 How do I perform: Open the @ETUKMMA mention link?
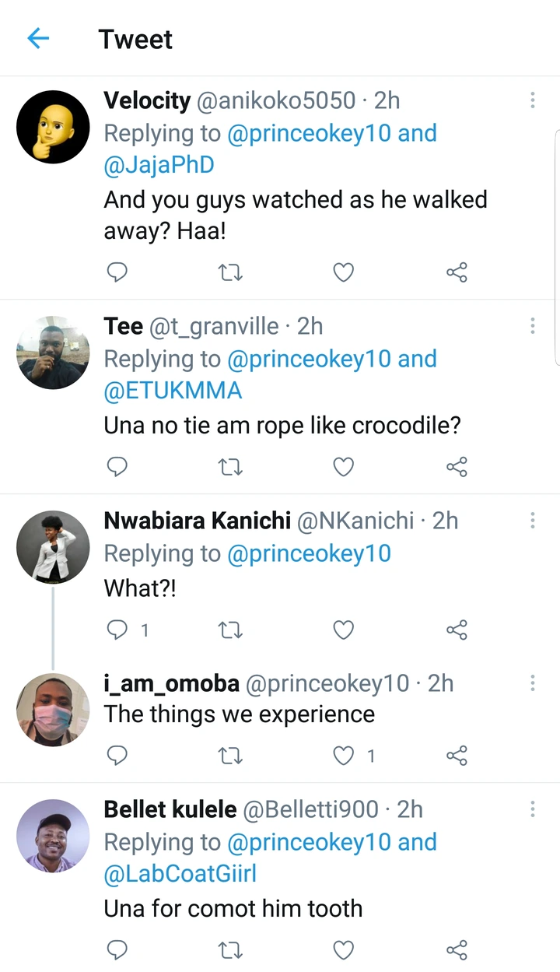173,391
